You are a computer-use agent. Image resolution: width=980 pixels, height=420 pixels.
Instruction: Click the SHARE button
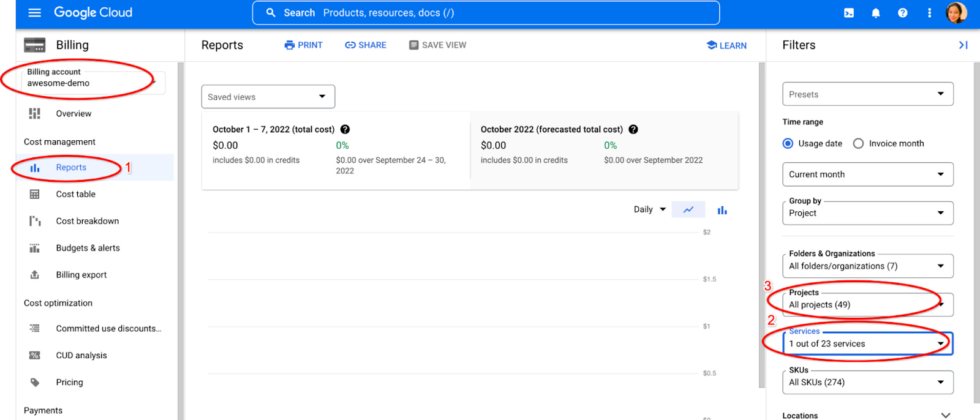(x=366, y=45)
